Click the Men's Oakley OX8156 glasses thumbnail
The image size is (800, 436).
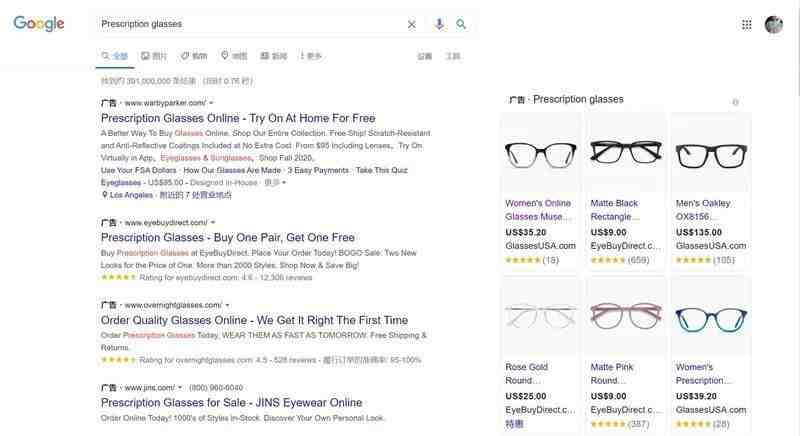tap(711, 154)
